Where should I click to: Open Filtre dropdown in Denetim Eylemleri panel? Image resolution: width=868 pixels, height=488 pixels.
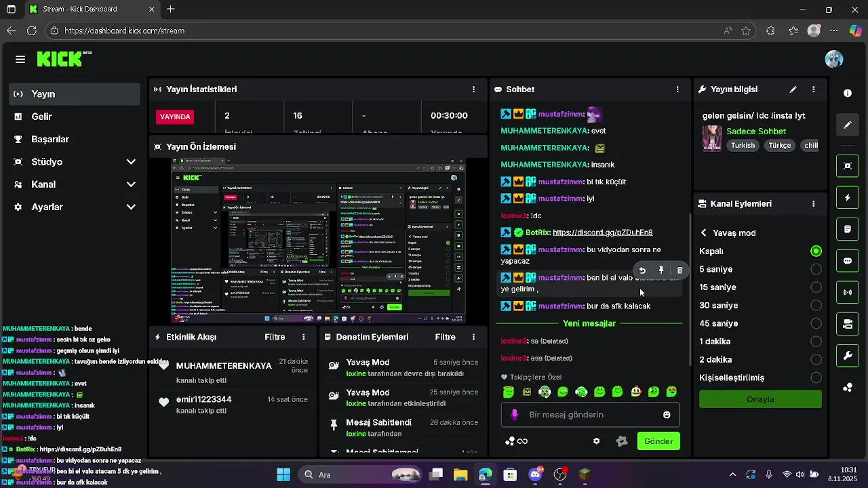(445, 337)
